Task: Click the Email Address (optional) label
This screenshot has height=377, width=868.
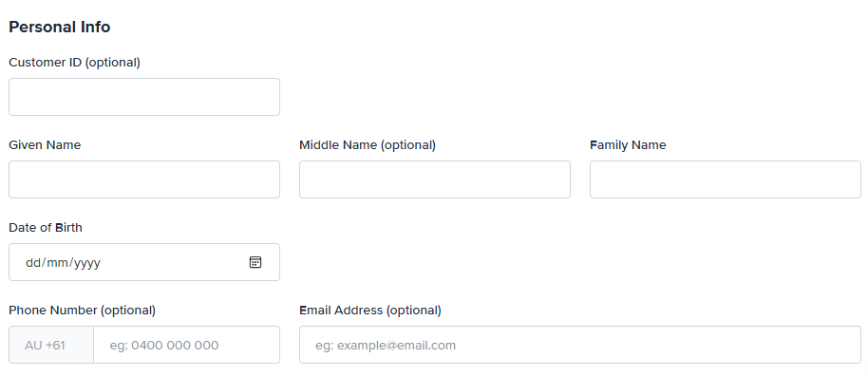Action: tap(370, 310)
